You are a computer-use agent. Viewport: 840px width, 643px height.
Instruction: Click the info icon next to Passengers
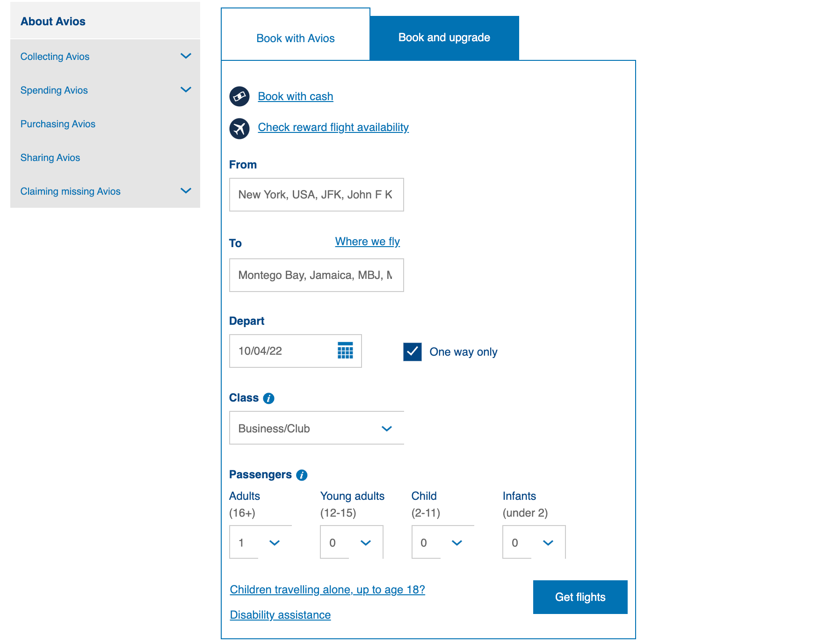(x=302, y=475)
